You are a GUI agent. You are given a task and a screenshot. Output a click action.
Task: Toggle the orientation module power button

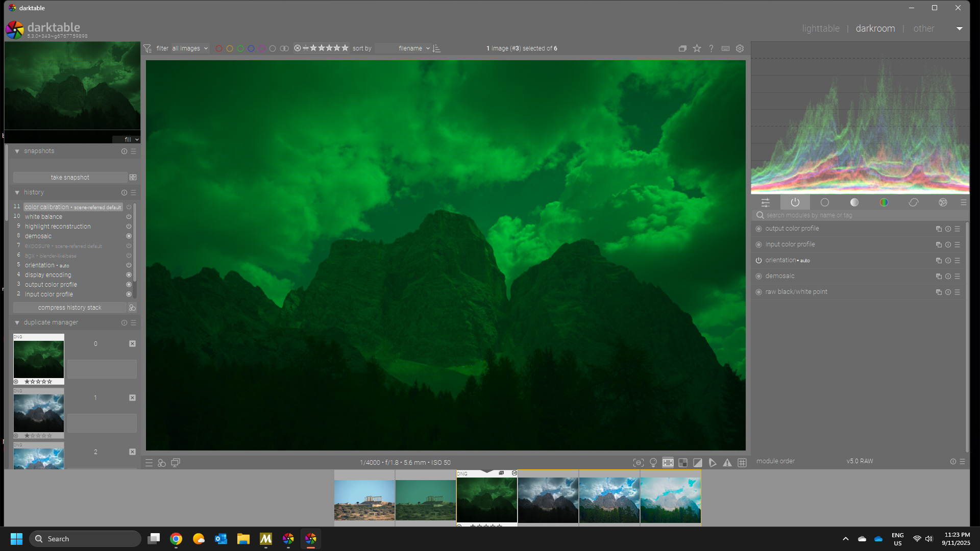pos(758,260)
